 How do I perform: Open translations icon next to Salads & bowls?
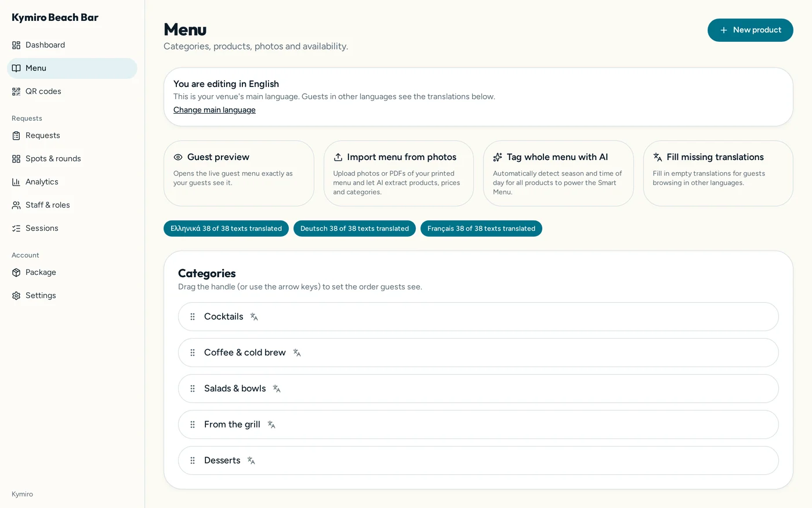tap(277, 389)
